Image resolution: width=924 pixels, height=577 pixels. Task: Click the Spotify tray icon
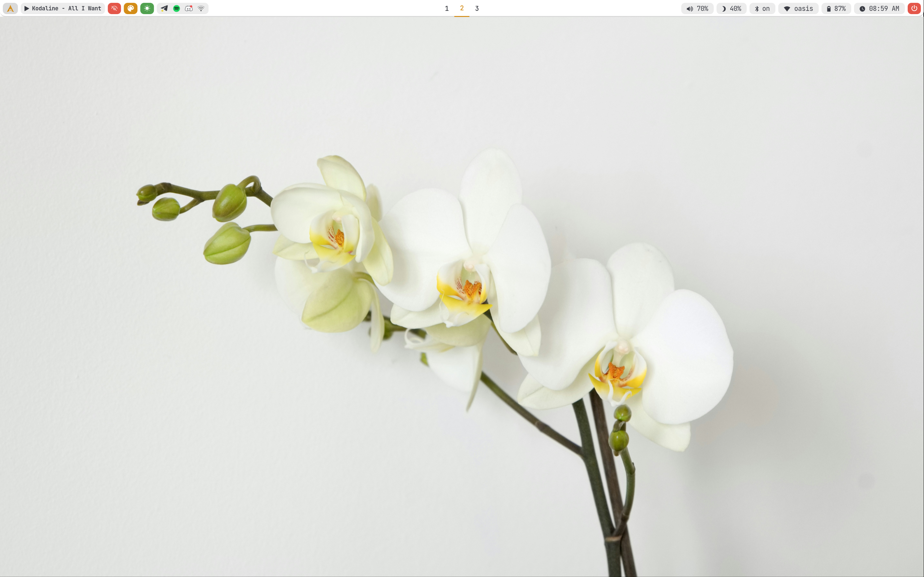click(176, 8)
